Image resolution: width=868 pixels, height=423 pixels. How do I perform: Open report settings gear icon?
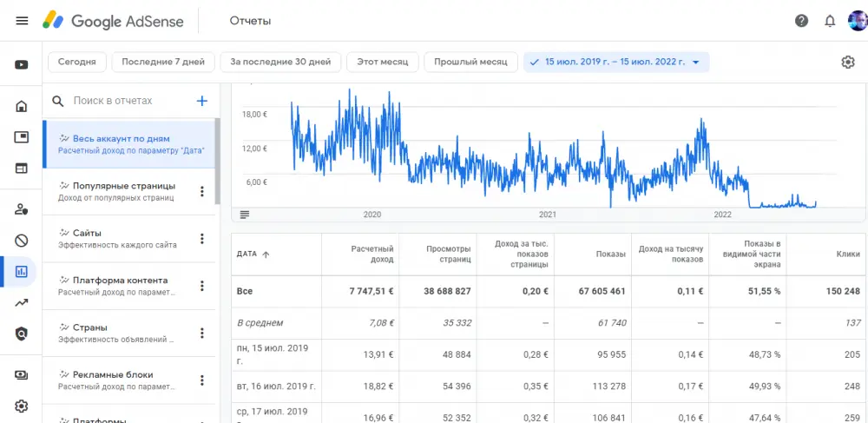pos(848,62)
